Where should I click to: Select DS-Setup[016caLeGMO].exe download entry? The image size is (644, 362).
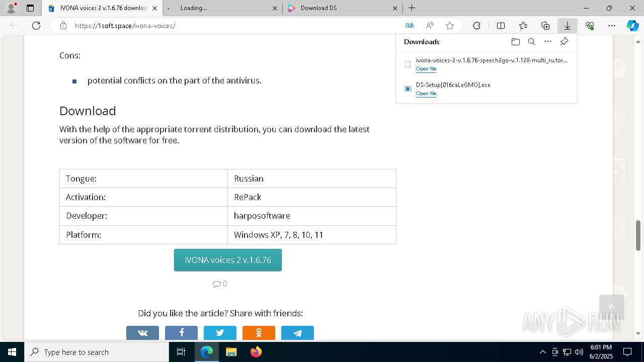point(486,89)
